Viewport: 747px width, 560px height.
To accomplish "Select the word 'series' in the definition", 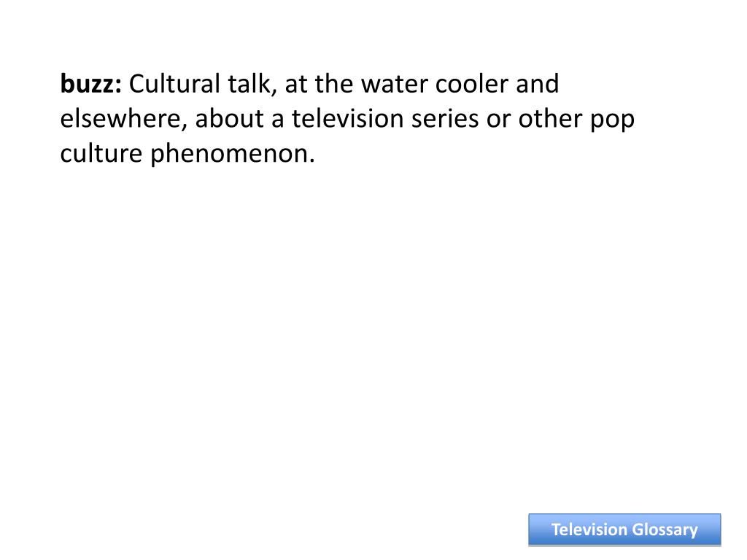I will coord(445,119).
